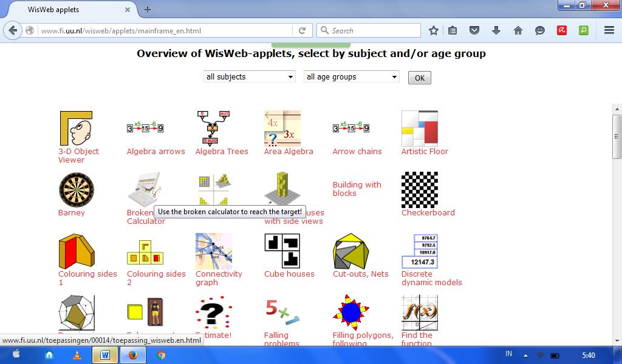Open the all subjects dropdown
This screenshot has height=364, width=622.
(248, 76)
